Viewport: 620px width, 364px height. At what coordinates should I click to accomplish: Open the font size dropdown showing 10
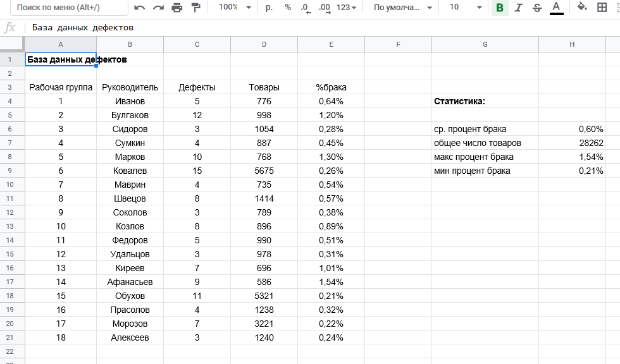click(x=466, y=8)
